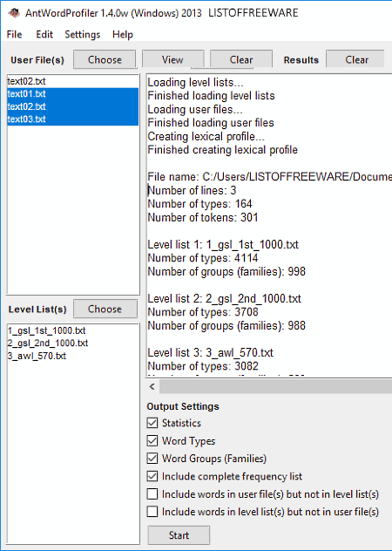
Task: Click 'Loading level lists...' line
Action: tap(195, 83)
